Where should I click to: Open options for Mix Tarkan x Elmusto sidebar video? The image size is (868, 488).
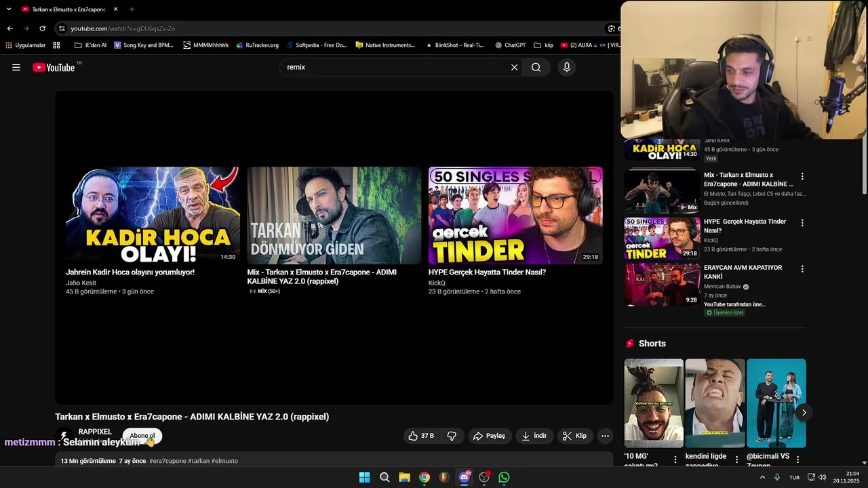click(x=802, y=176)
